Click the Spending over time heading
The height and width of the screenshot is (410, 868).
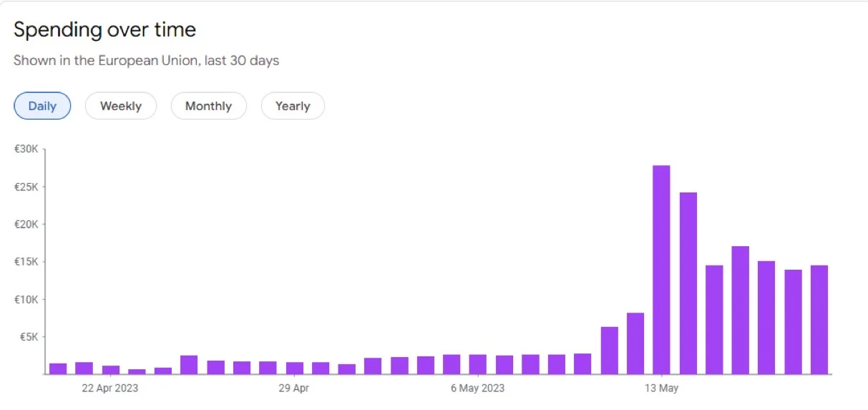[x=104, y=30]
